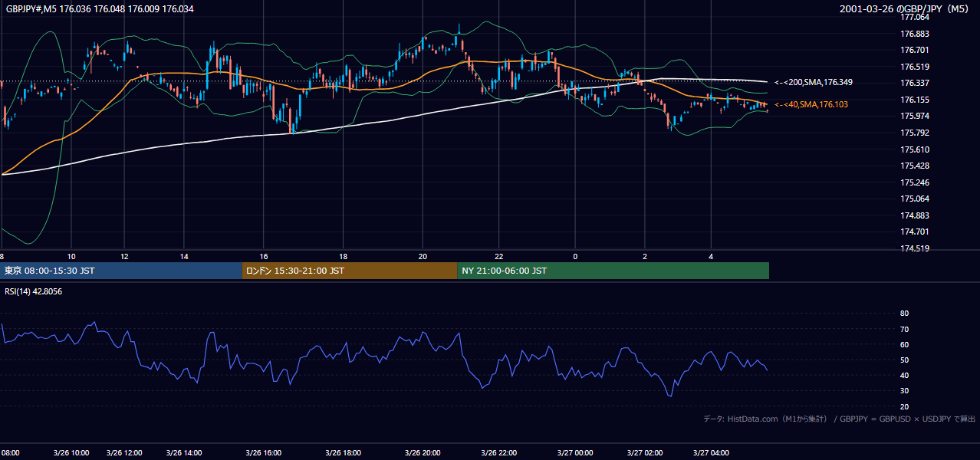This screenshot has height=460, width=980.
Task: Click RSI level 30 on the axis
Action: click(904, 391)
